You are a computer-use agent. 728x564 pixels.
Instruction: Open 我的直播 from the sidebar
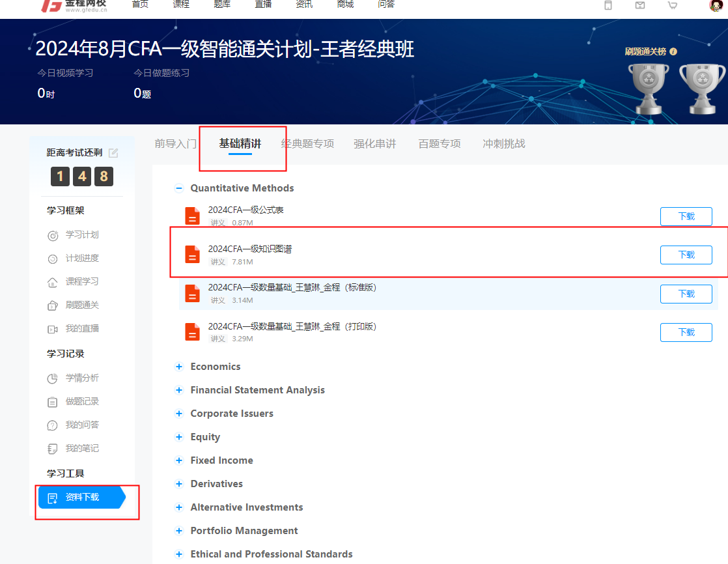[x=82, y=329]
